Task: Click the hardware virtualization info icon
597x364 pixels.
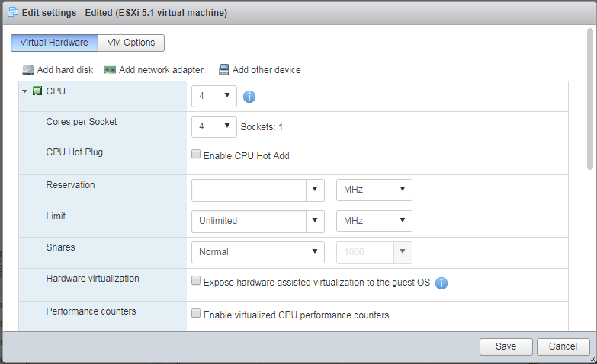Action: pos(441,283)
